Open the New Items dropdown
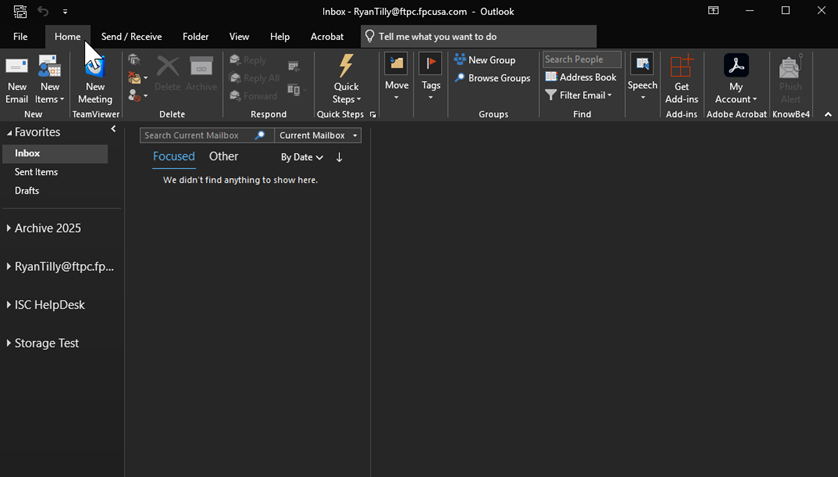The image size is (838, 477). pos(50,80)
